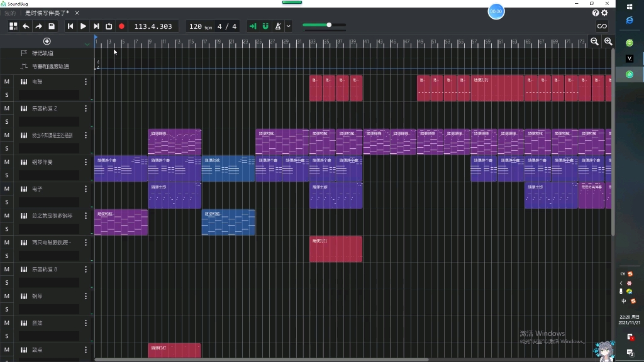This screenshot has height=362, width=644.
Task: Toggle the metronome
Action: 278,26
